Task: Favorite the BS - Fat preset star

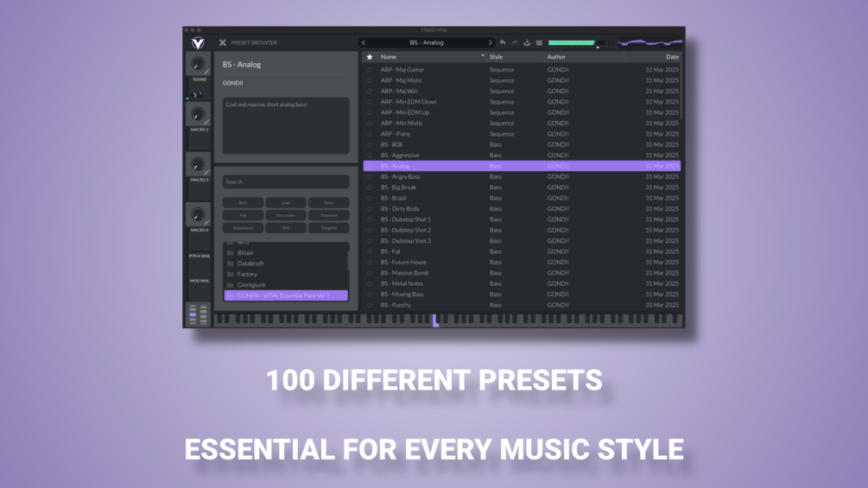Action: (x=370, y=251)
